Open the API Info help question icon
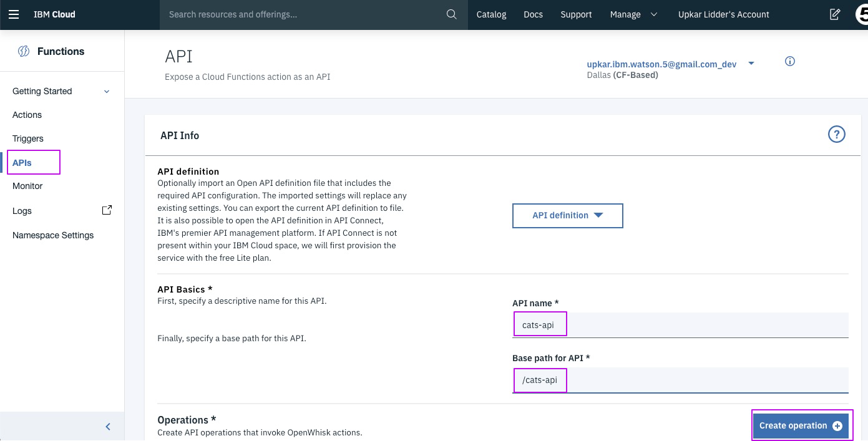The width and height of the screenshot is (868, 441). point(836,134)
